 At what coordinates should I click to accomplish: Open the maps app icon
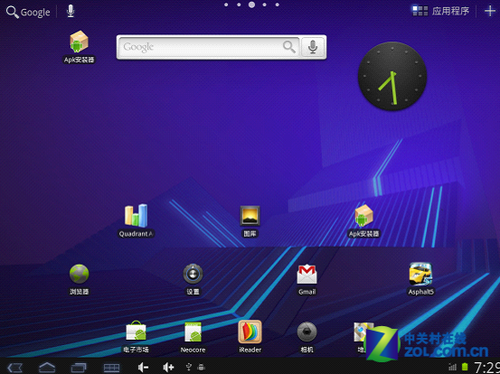[x=361, y=336]
